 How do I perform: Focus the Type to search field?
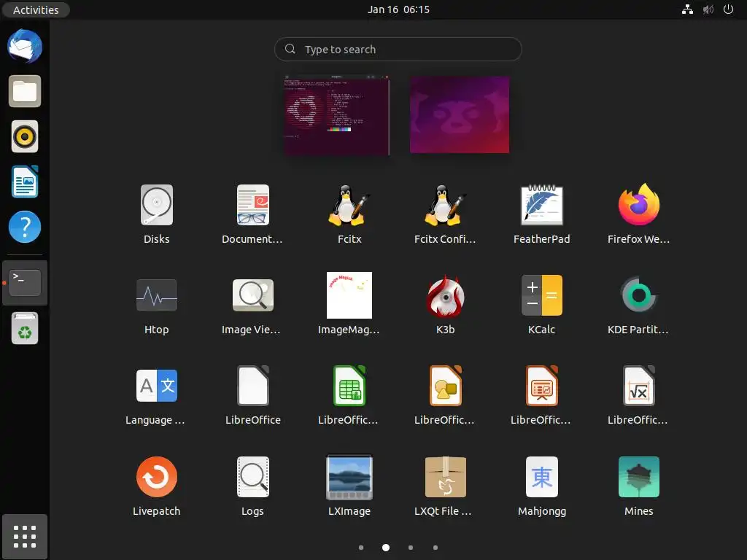click(398, 49)
